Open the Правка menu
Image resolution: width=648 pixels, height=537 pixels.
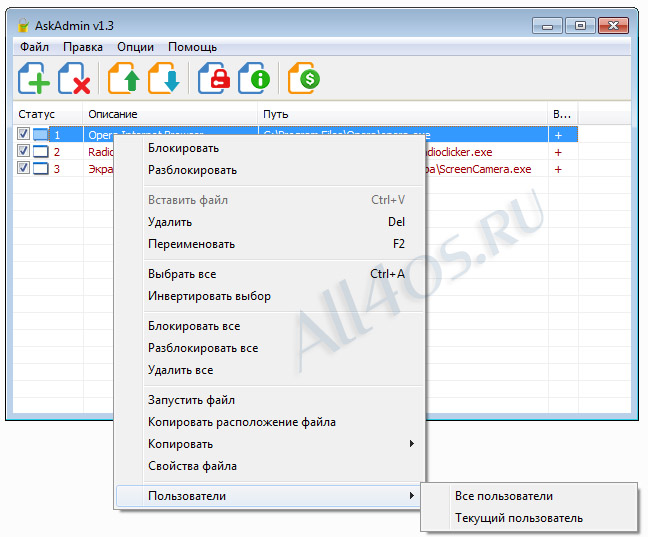pos(83,47)
